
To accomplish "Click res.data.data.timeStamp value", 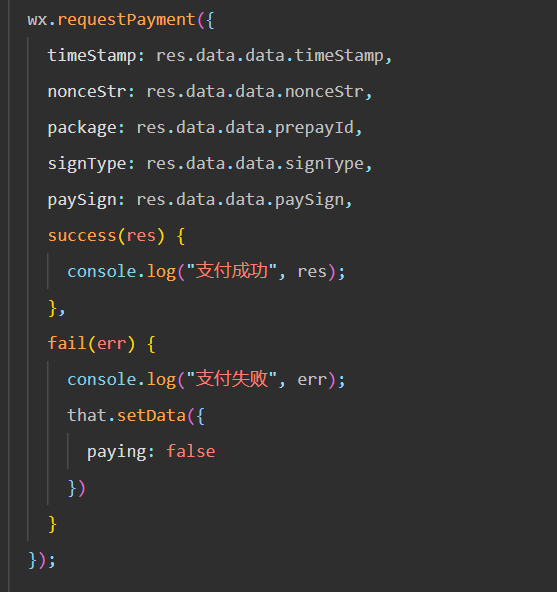I will coord(269,56).
